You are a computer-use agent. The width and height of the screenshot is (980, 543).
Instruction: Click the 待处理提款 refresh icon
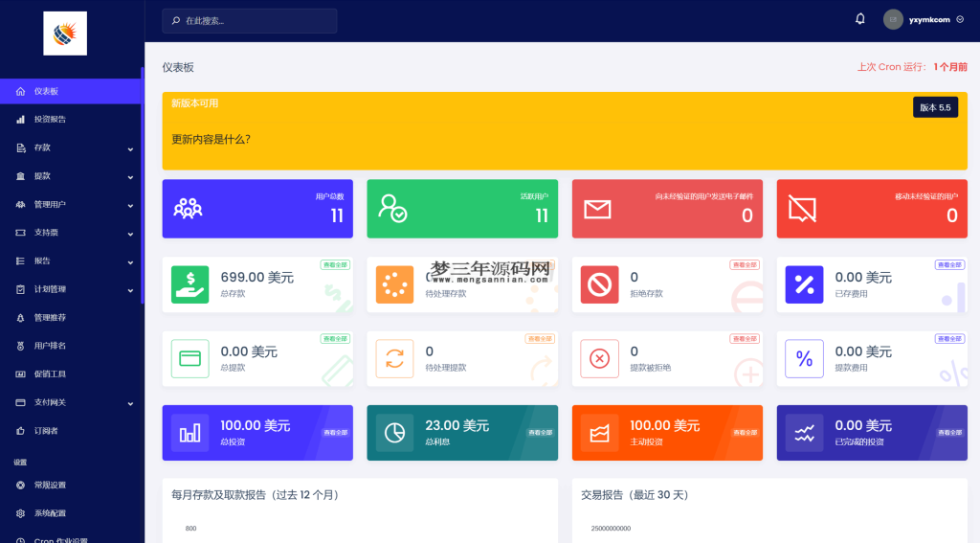[394, 358]
